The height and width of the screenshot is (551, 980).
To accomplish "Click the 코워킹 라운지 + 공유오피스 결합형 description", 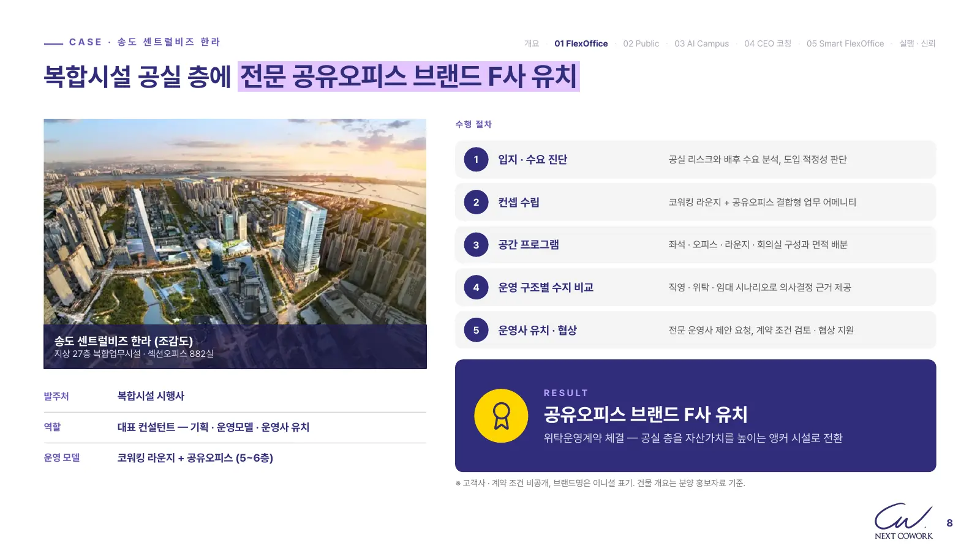I will click(763, 202).
